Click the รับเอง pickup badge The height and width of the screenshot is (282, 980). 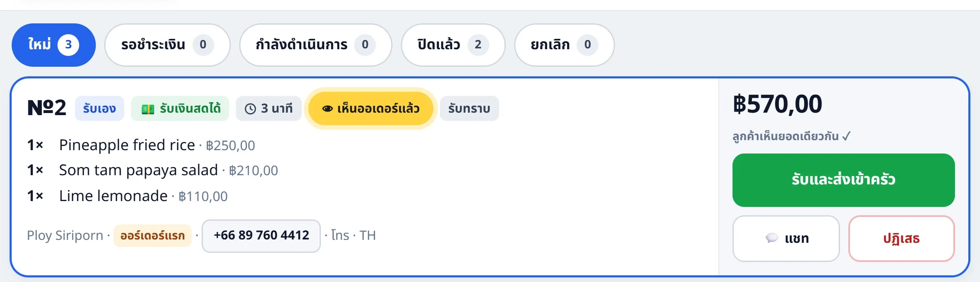100,108
